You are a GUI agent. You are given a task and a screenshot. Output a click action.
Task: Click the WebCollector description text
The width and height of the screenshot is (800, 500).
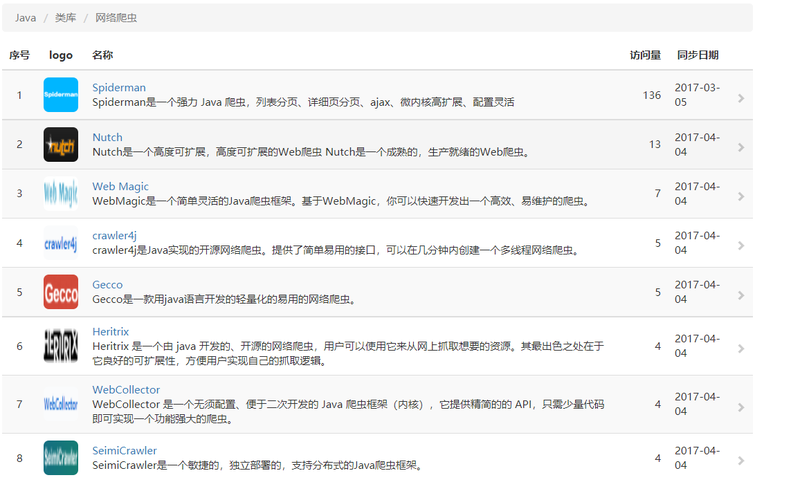348,412
